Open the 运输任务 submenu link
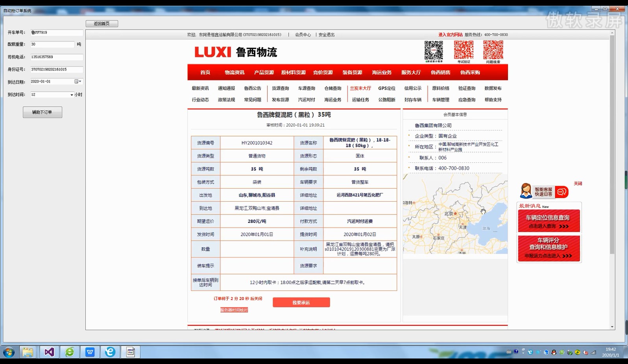This screenshot has height=364, width=628. point(360,100)
